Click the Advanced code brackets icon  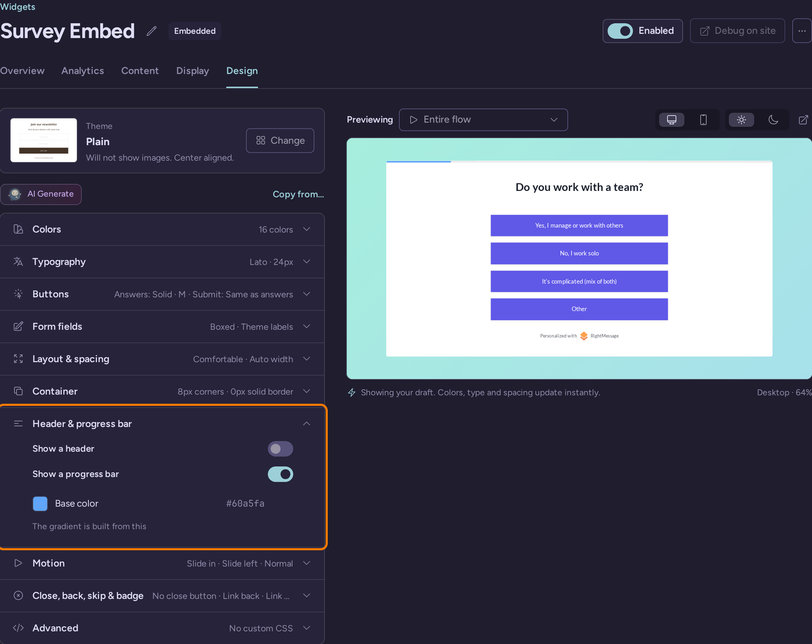click(x=18, y=628)
